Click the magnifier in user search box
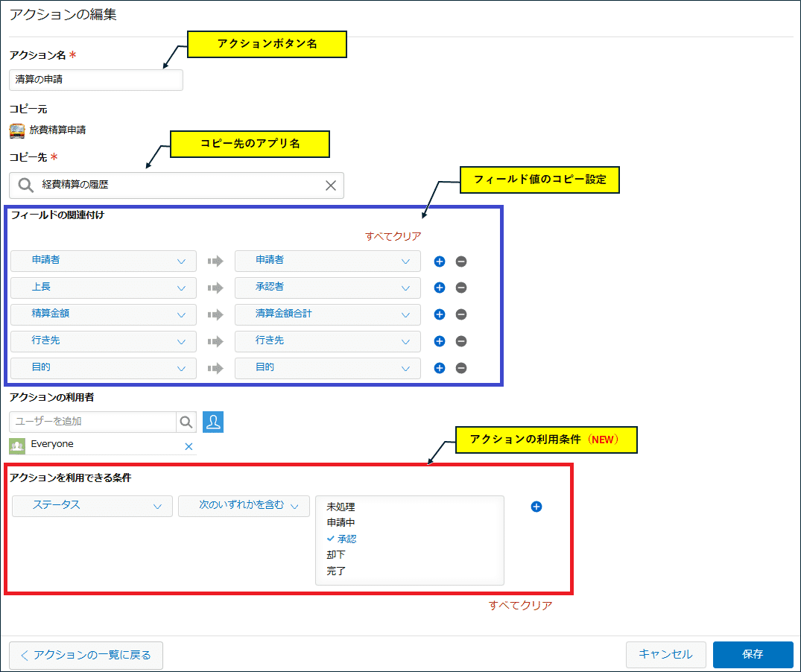The height and width of the screenshot is (672, 801). [x=186, y=422]
